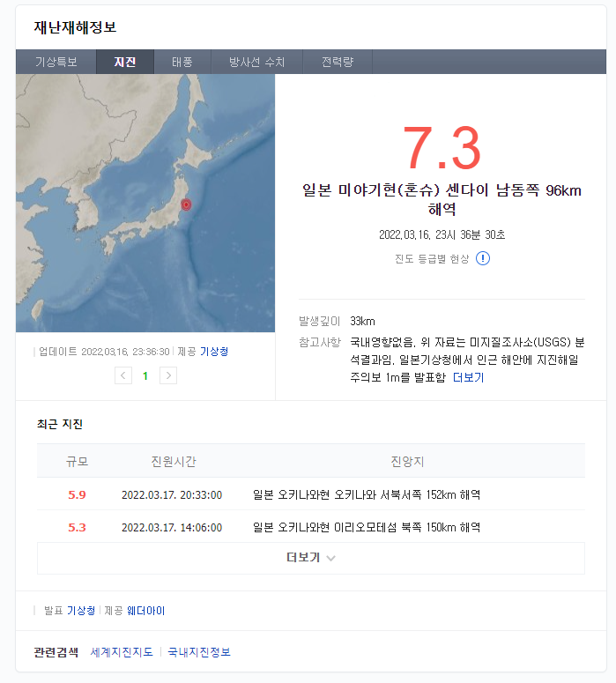Select the 지진 tab
616x683 pixels.
pyautogui.click(x=125, y=62)
